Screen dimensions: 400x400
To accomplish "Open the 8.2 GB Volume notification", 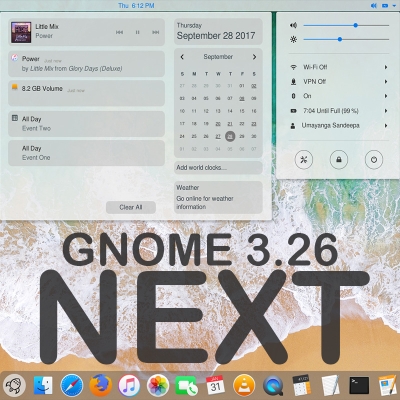I will 86,93.
